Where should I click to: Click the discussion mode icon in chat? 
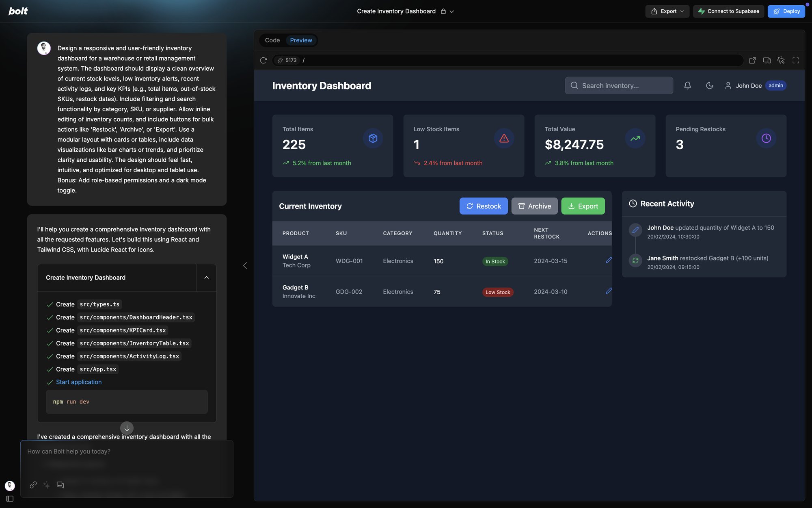coord(60,485)
